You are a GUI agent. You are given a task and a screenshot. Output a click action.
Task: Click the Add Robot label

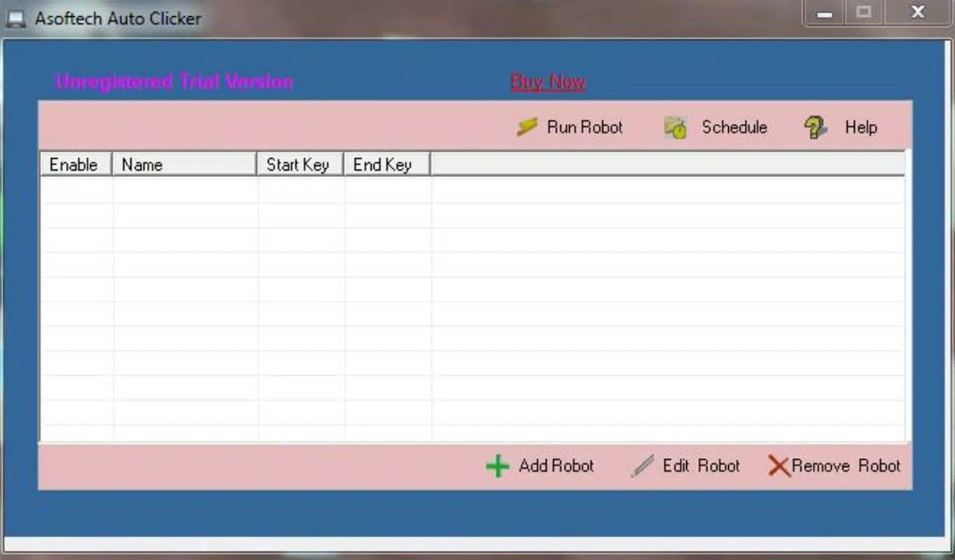pos(556,466)
